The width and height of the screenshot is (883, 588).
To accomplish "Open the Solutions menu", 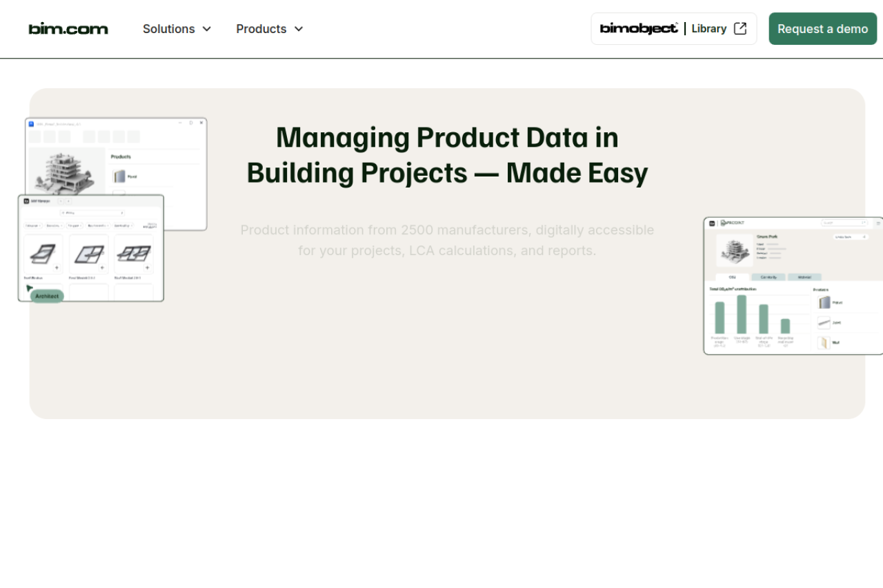I will tap(169, 29).
